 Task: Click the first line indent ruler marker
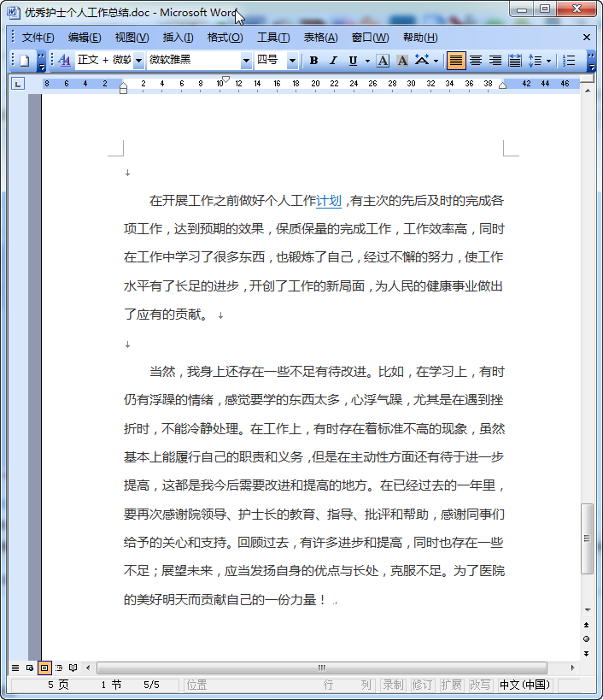coord(226,79)
